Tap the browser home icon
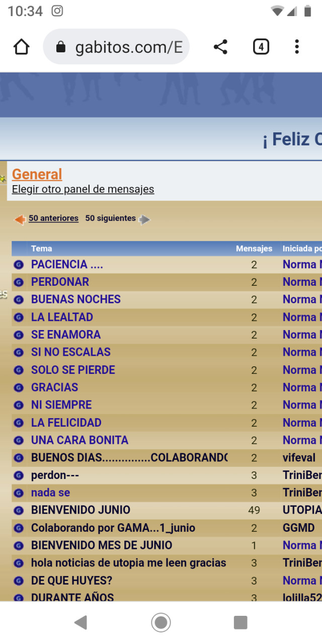322x644 pixels. click(x=21, y=47)
